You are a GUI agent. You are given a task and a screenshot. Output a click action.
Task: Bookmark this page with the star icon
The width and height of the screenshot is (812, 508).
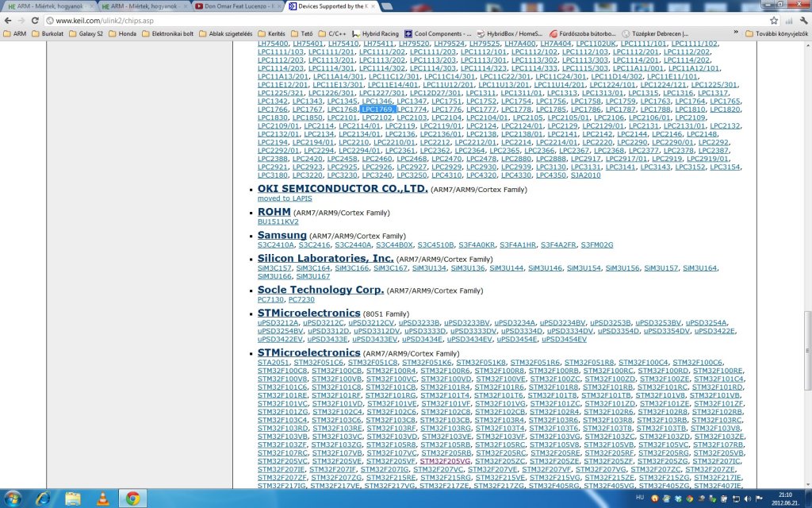coord(774,21)
